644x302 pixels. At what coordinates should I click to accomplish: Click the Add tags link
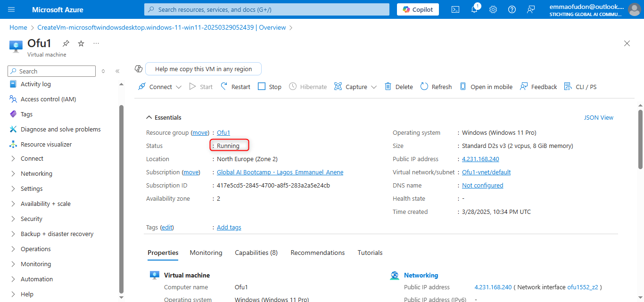click(x=229, y=228)
